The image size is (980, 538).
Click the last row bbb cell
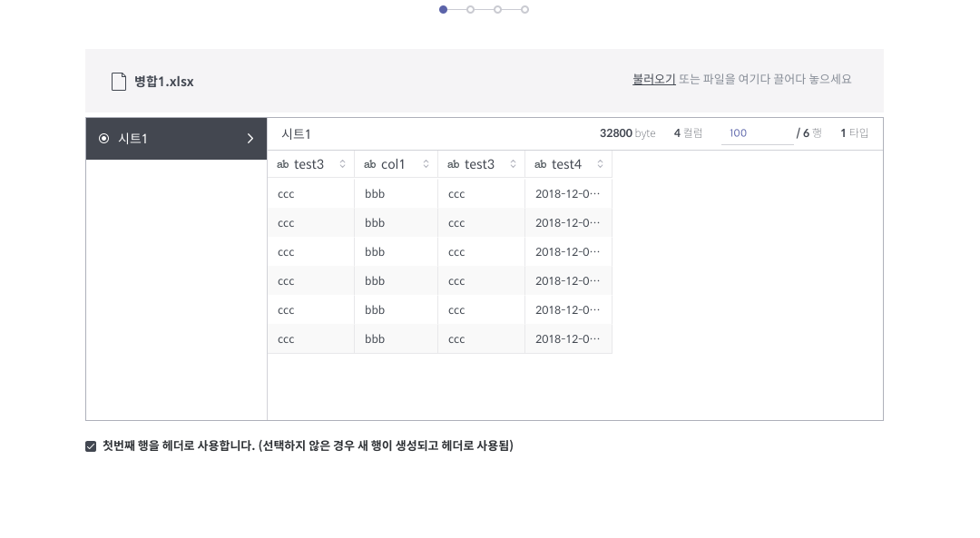[x=396, y=338]
